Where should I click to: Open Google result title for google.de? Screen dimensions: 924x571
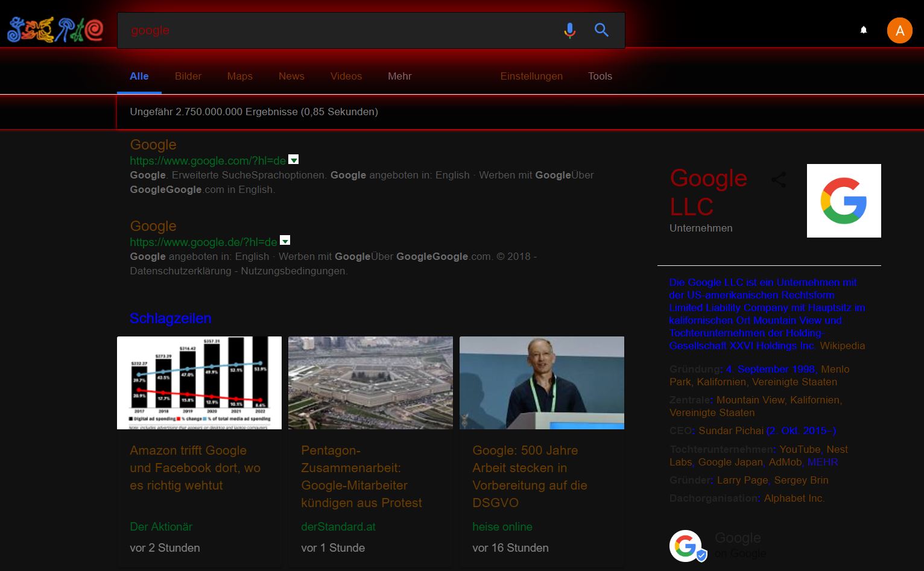pos(153,226)
